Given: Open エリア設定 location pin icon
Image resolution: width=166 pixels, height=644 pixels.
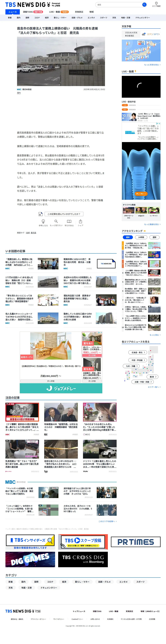Looking at the screenshot, I should coord(156,3).
